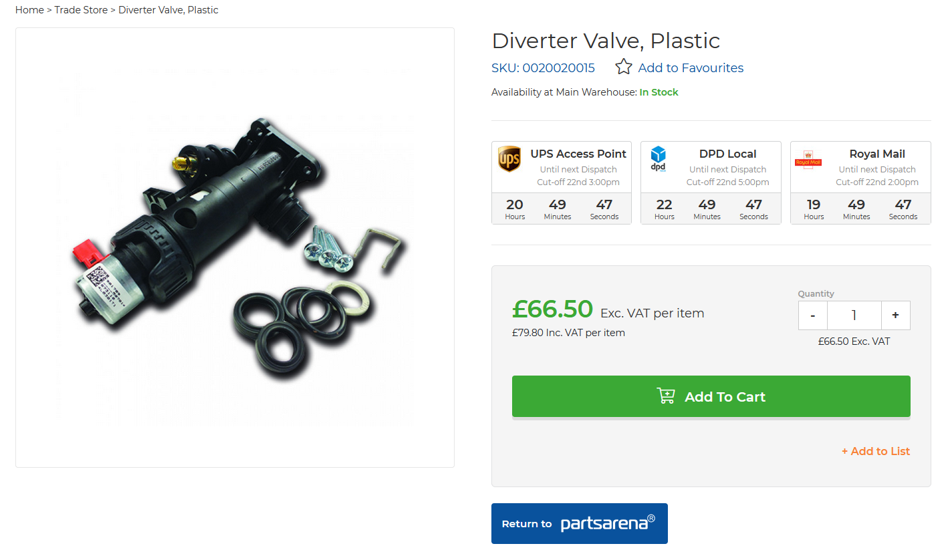The width and height of the screenshot is (942, 560).
Task: Increase quantity with the plus button
Action: click(895, 315)
